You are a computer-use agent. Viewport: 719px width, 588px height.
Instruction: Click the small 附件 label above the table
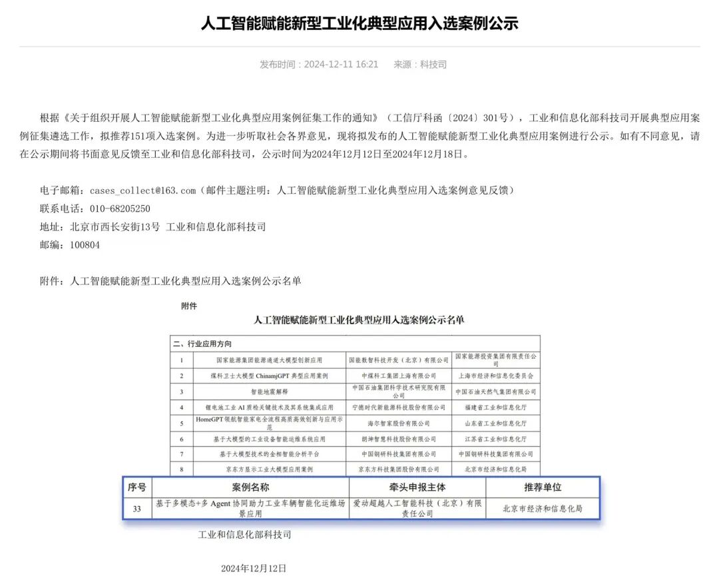(189, 306)
